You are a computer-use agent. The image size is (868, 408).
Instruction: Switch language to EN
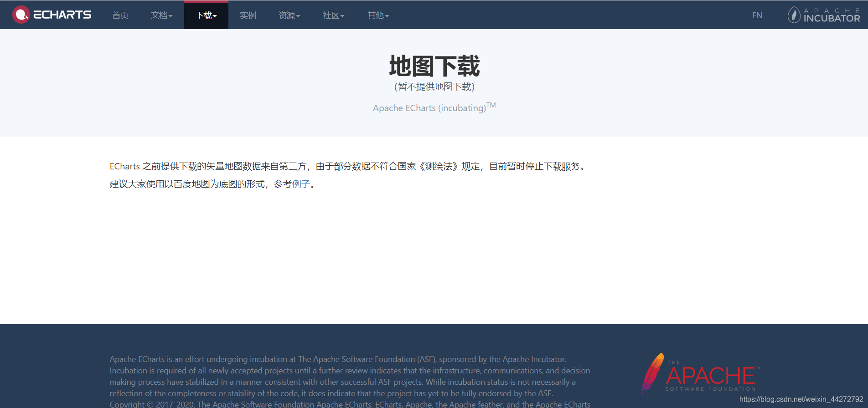pyautogui.click(x=757, y=15)
